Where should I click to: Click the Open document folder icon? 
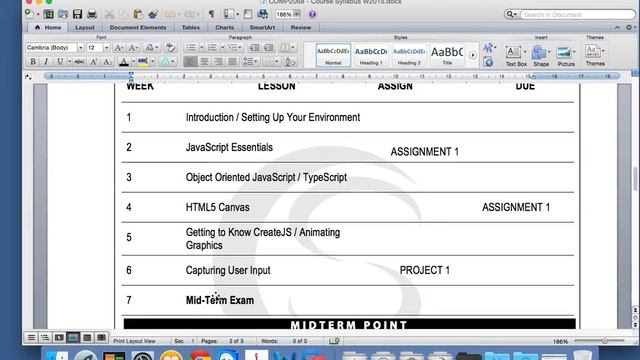point(63,14)
